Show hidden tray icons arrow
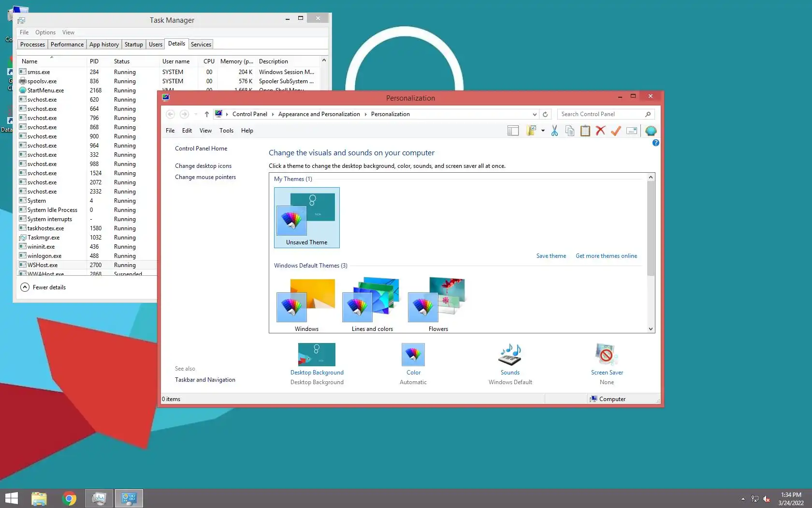 pos(743,499)
